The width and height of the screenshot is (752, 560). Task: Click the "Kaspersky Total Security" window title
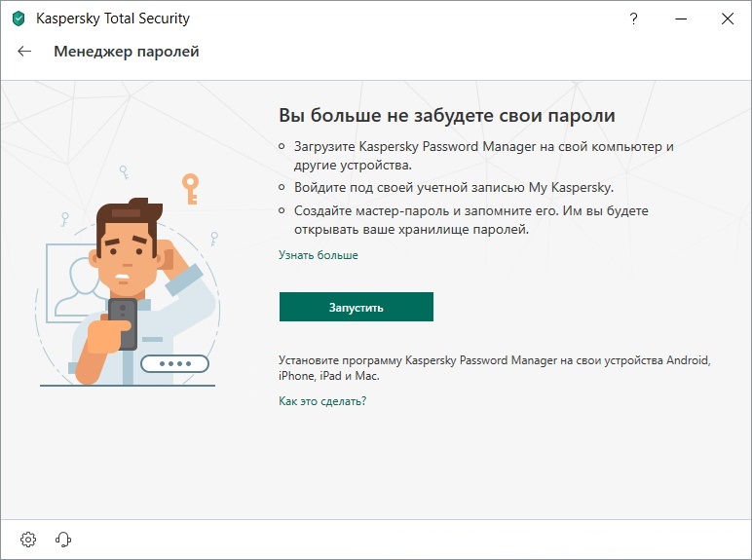(113, 19)
